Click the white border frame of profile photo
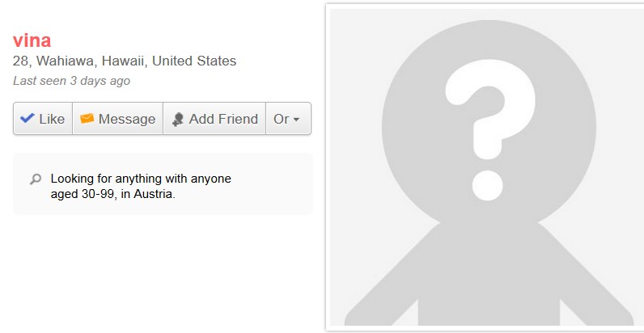644x333 pixels. [328, 167]
